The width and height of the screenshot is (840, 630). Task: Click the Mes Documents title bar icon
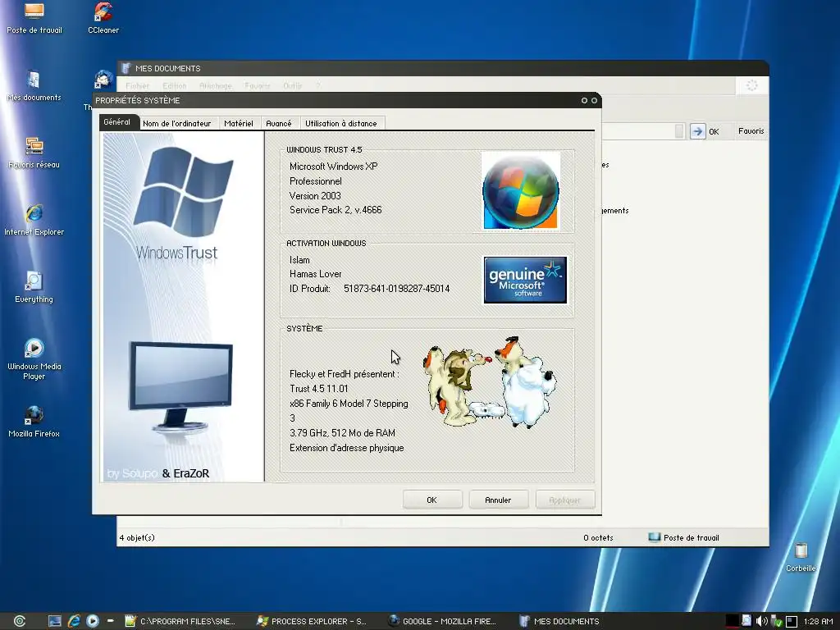tap(126, 68)
